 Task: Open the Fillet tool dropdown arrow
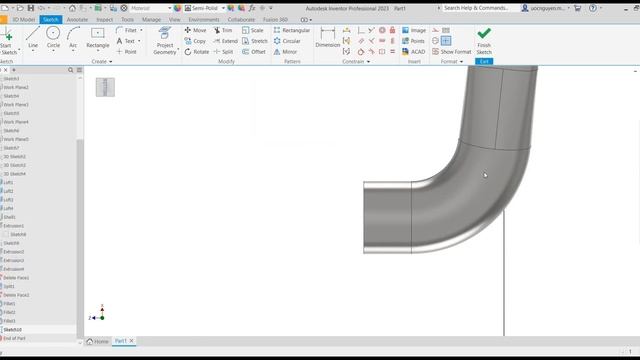(141, 30)
